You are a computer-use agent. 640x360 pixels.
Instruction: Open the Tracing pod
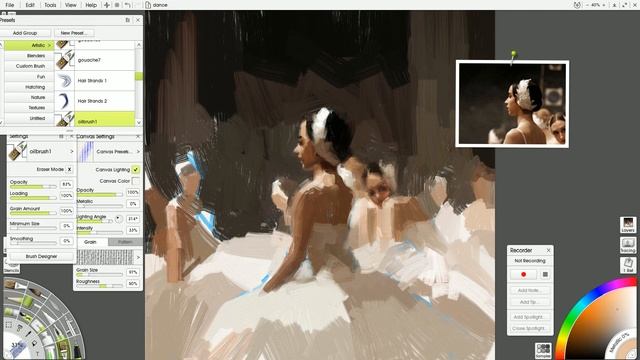[x=628, y=245]
